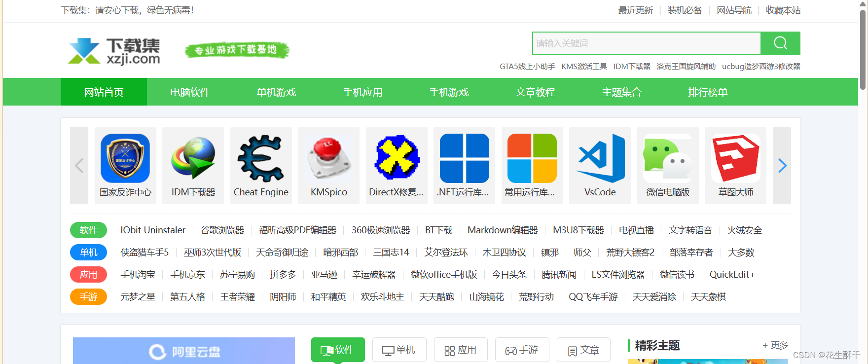Click the 阿里云盘 banner
Viewport: 868px width, 364px height.
pyautogui.click(x=184, y=351)
